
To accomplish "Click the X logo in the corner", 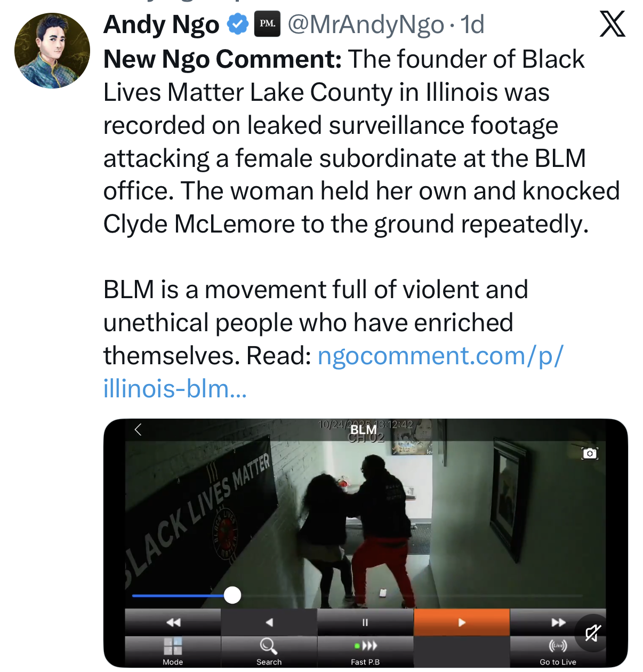I will [x=612, y=25].
